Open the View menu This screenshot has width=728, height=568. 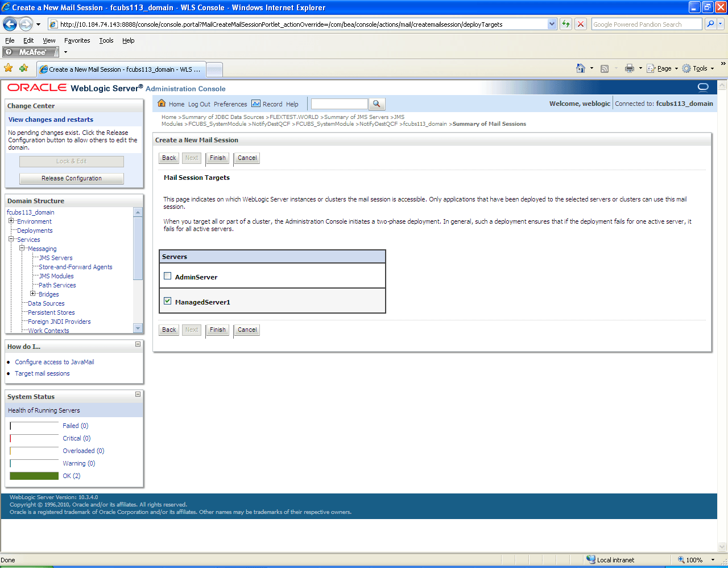49,40
